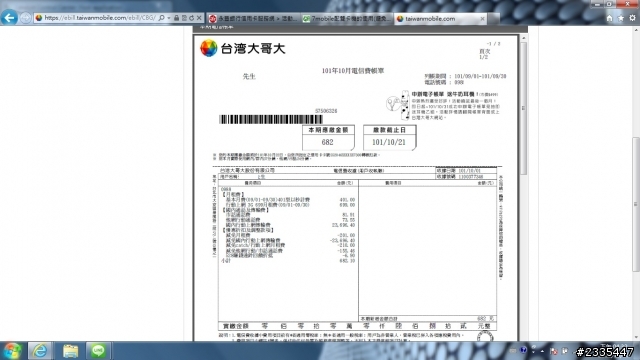Switch to the 7mobile tab
This screenshot has width=640, height=360.
pos(347,19)
